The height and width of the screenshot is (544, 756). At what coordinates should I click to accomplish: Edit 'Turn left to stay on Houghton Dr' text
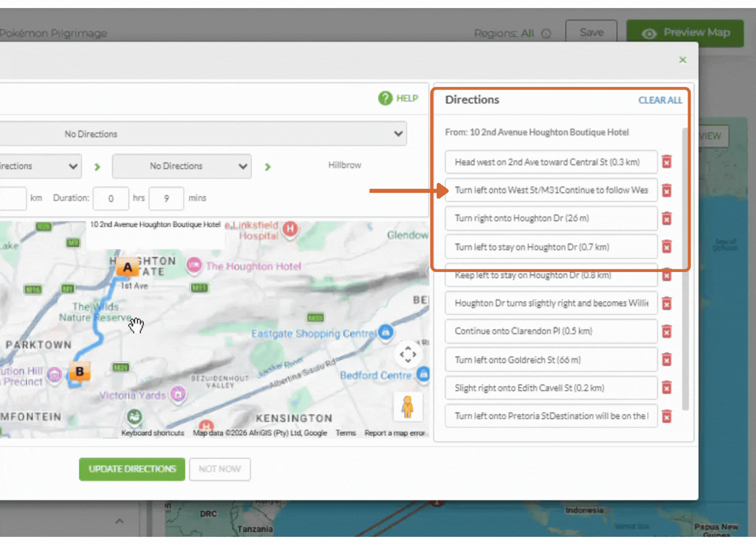tap(551, 247)
